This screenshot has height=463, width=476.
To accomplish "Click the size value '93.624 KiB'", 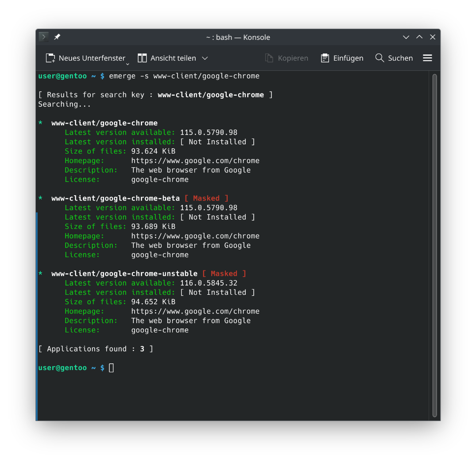I will tap(153, 151).
